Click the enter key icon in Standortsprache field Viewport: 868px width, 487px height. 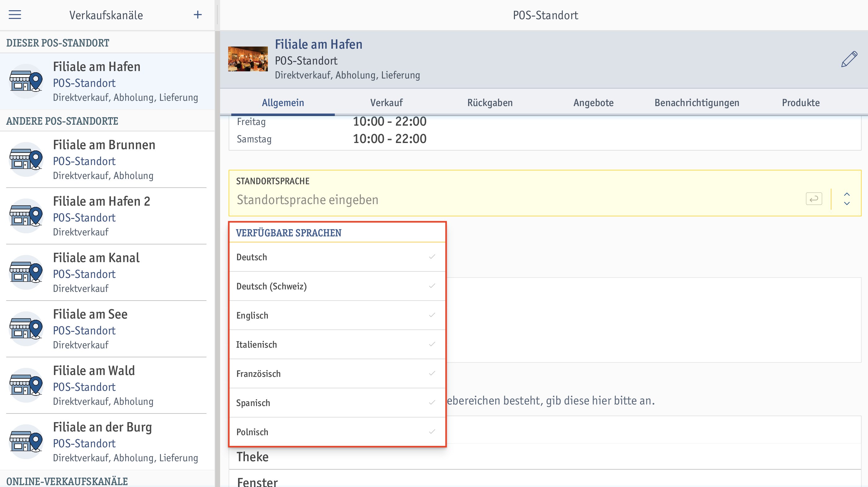[814, 199]
